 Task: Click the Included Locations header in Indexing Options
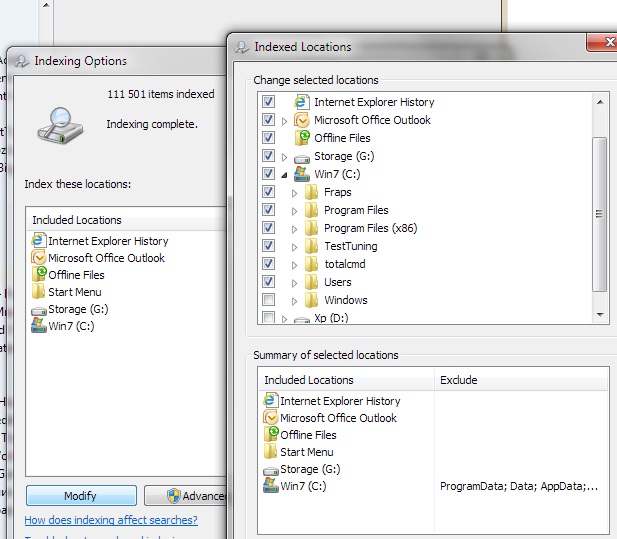[126, 220]
